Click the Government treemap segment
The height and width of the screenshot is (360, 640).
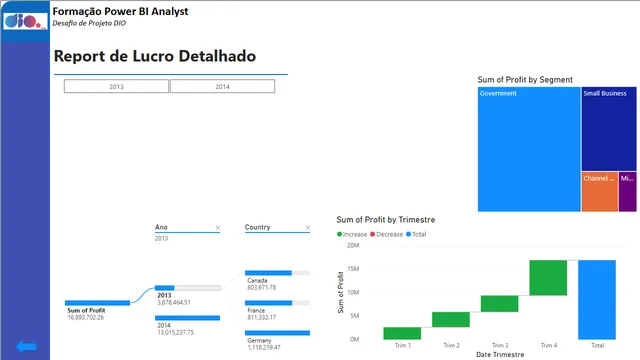(x=529, y=149)
